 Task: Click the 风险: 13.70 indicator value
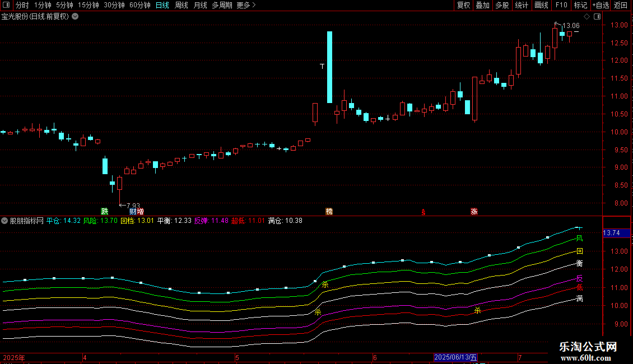[100, 221]
